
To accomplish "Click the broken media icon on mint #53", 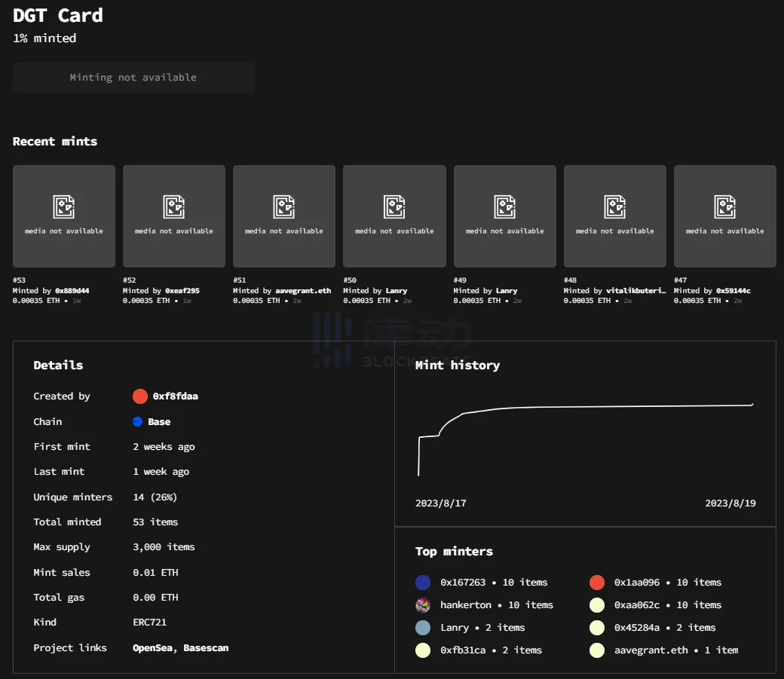I will point(64,206).
